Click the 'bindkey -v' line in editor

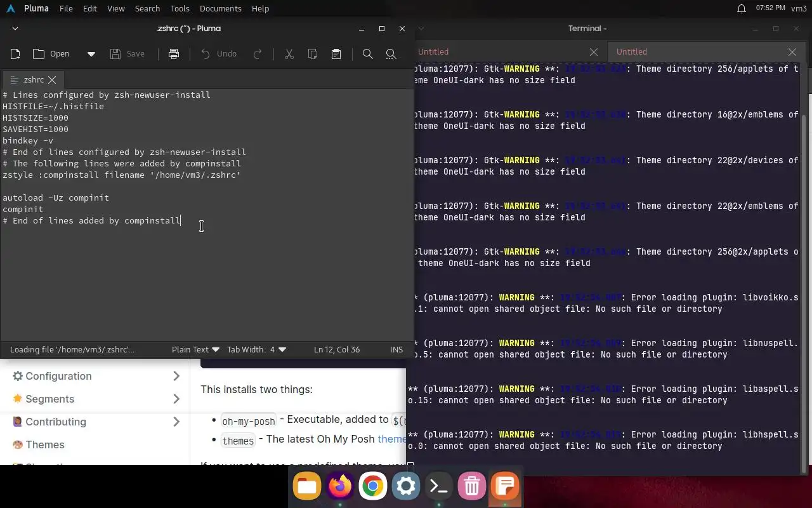tap(28, 141)
